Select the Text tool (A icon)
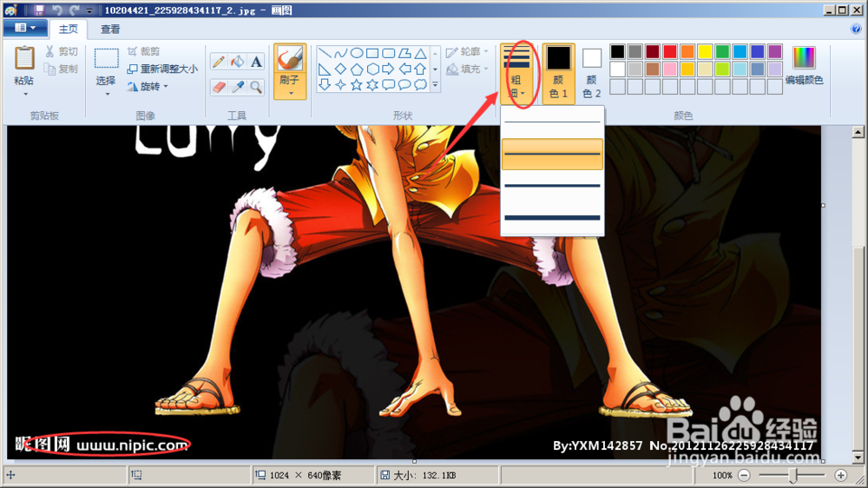Viewport: 868px width, 488px height. coord(256,62)
